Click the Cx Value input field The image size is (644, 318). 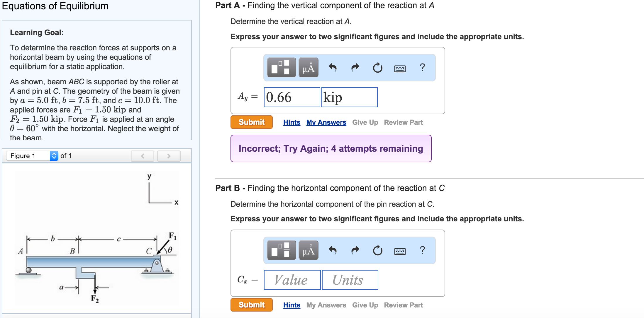coord(292,280)
